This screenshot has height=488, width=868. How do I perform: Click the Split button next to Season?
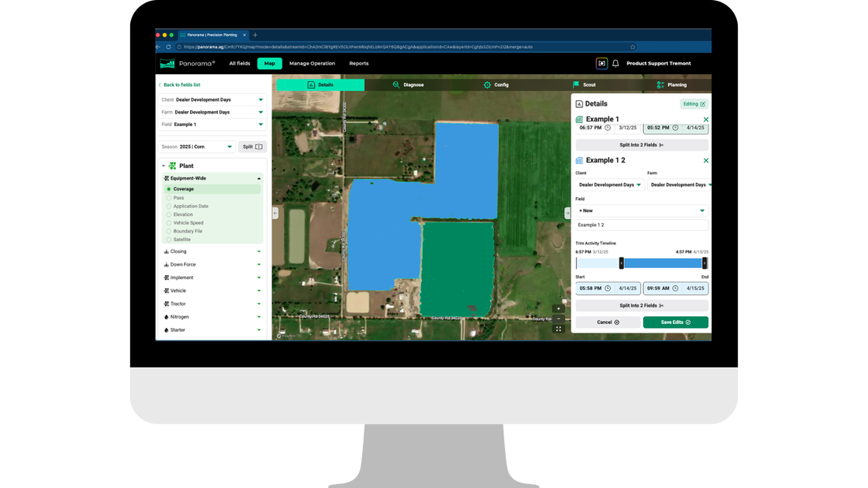click(x=253, y=147)
